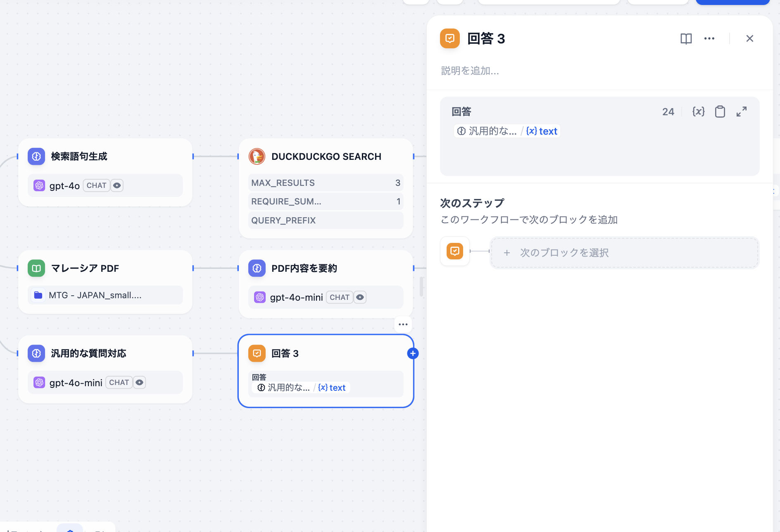Open the 回答 3 block documentation book icon
The width and height of the screenshot is (780, 532).
686,38
